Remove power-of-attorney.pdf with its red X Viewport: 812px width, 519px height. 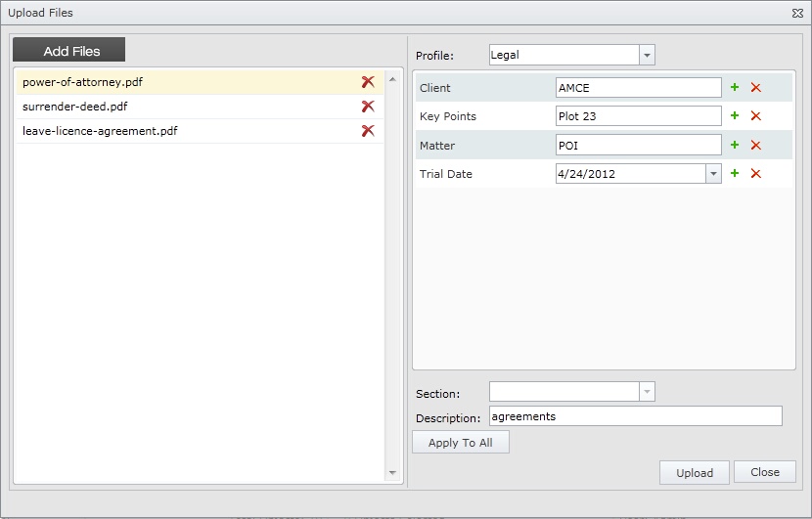click(x=368, y=82)
